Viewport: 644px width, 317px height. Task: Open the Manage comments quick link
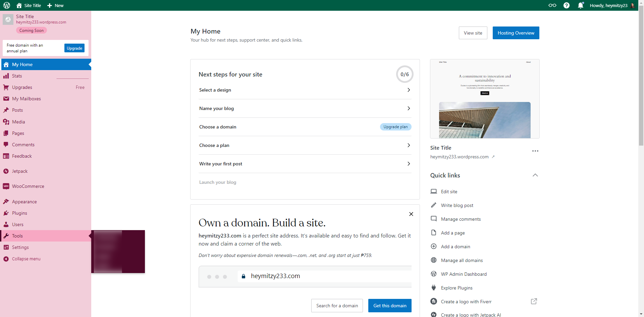(x=461, y=219)
